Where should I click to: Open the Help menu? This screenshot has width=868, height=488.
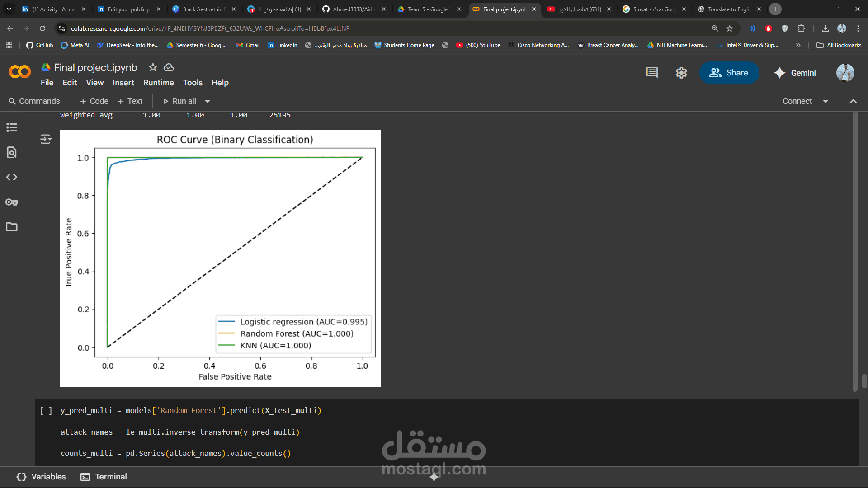click(220, 83)
